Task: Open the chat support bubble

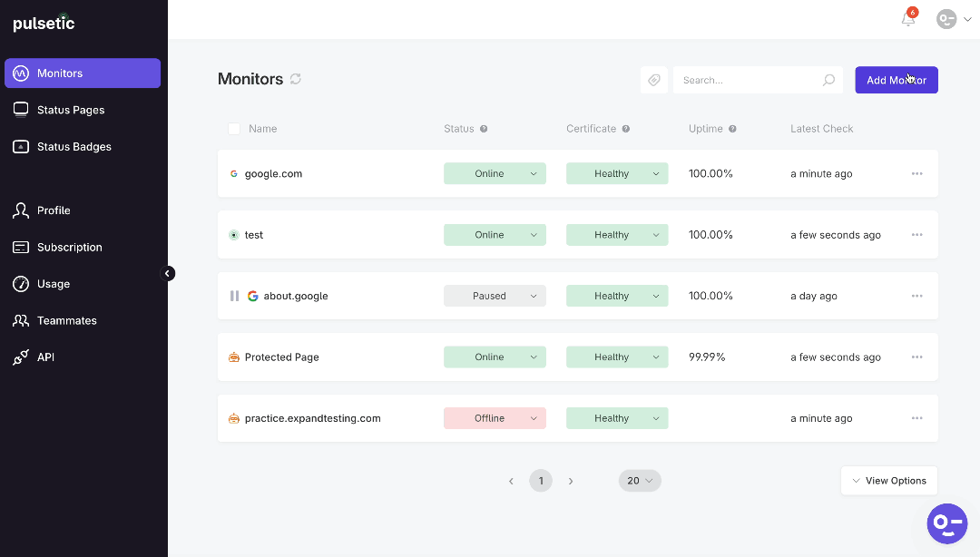Action: [946, 523]
